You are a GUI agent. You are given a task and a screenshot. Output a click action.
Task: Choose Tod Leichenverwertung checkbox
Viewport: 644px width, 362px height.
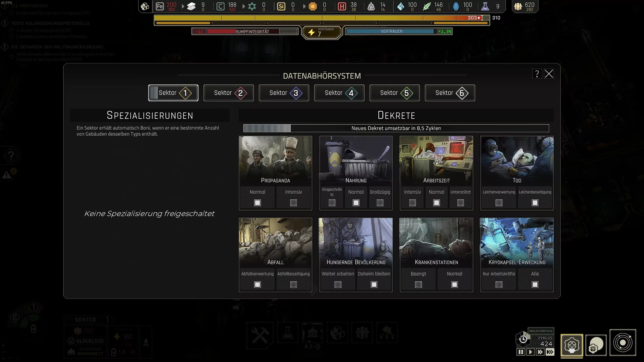tap(499, 203)
